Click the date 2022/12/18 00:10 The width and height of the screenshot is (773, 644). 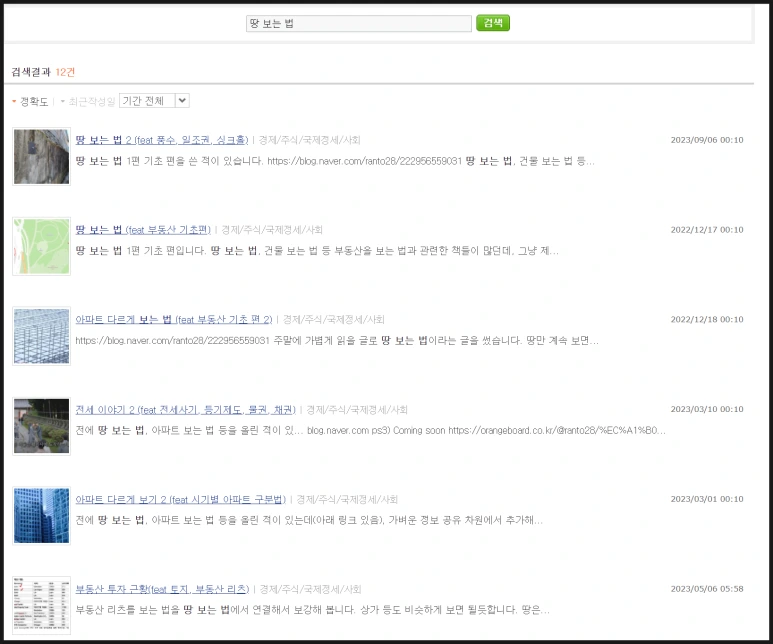(x=707, y=320)
